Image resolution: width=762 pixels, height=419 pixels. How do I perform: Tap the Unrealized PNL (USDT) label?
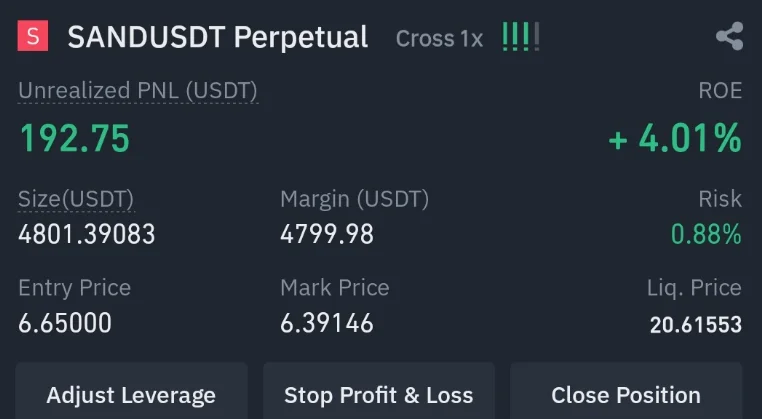tap(138, 91)
